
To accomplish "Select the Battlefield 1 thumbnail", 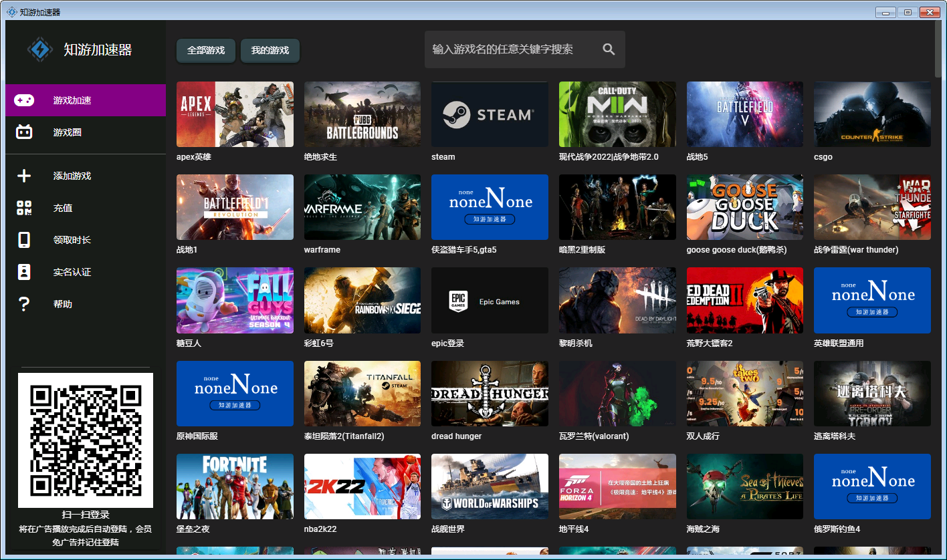I will [x=235, y=207].
